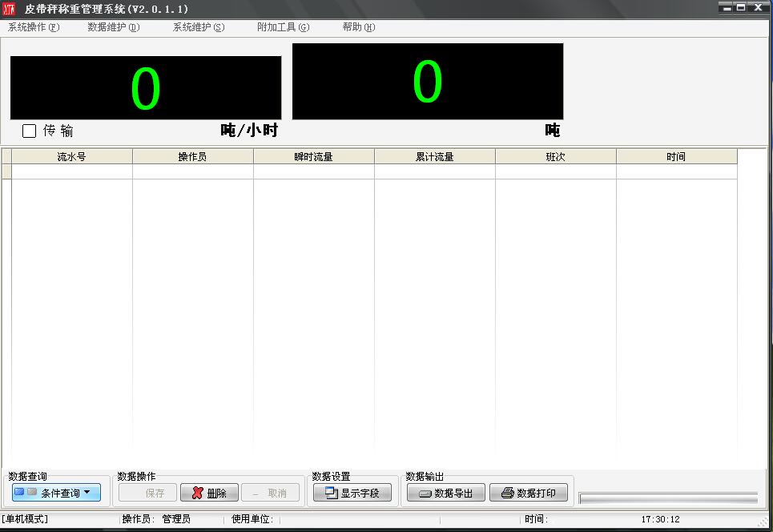Click the red X delete (删除) button
The image size is (773, 532).
(209, 493)
